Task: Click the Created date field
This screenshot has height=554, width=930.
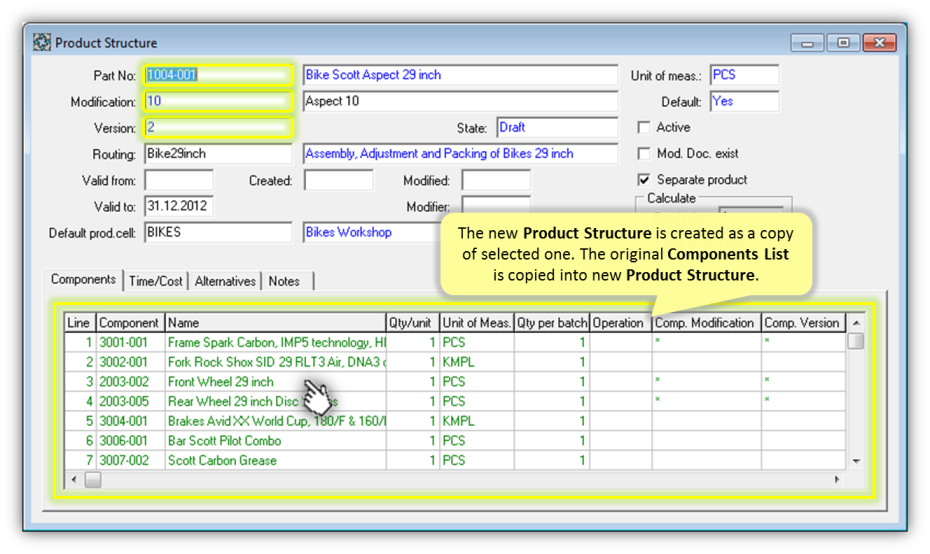Action: 339,180
